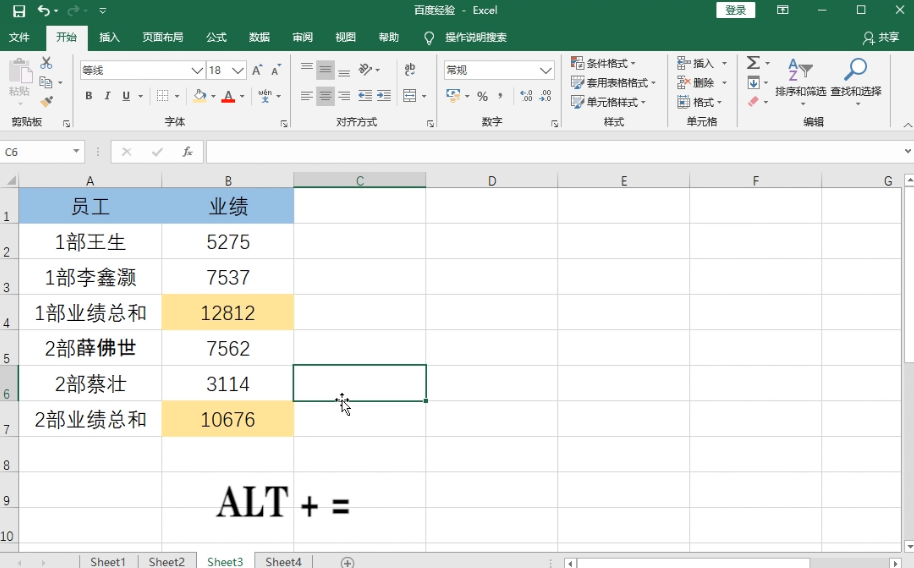Switch to the 公式 ribbon tab
Viewport: 914px width, 568px height.
(x=216, y=37)
